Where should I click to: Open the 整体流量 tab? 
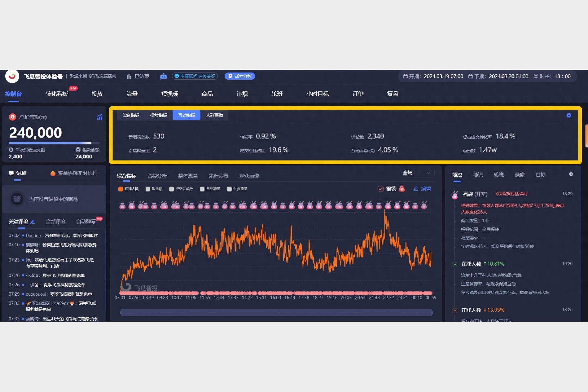coord(188,176)
